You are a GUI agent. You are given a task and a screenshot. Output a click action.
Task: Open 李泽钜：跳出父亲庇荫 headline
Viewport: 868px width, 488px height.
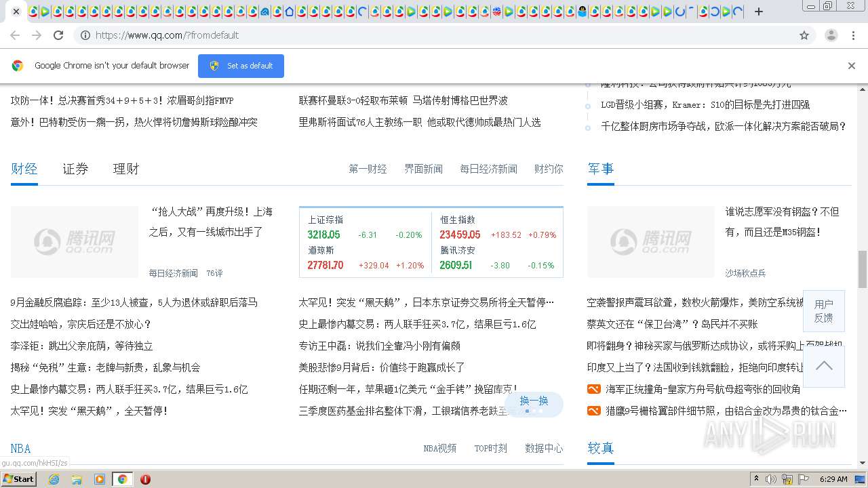81,346
